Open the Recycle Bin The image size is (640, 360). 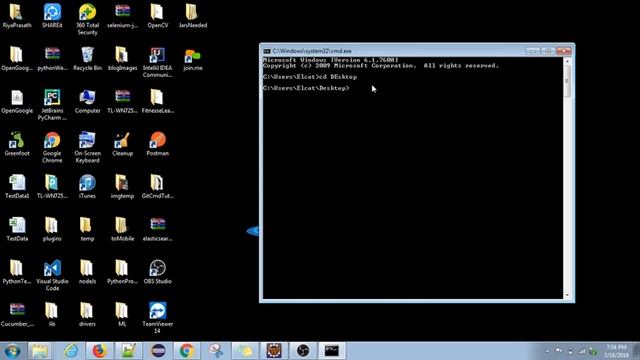point(87,58)
